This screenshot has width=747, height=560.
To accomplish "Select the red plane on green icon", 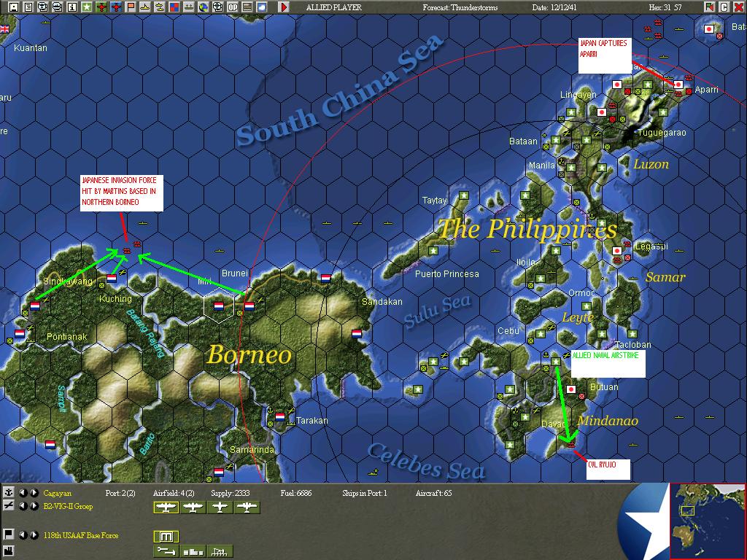I will 101,7.
